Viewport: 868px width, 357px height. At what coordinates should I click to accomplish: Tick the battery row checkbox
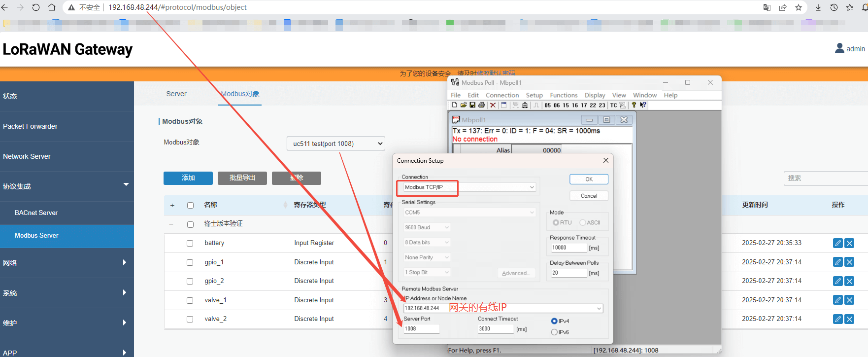pyautogui.click(x=190, y=243)
